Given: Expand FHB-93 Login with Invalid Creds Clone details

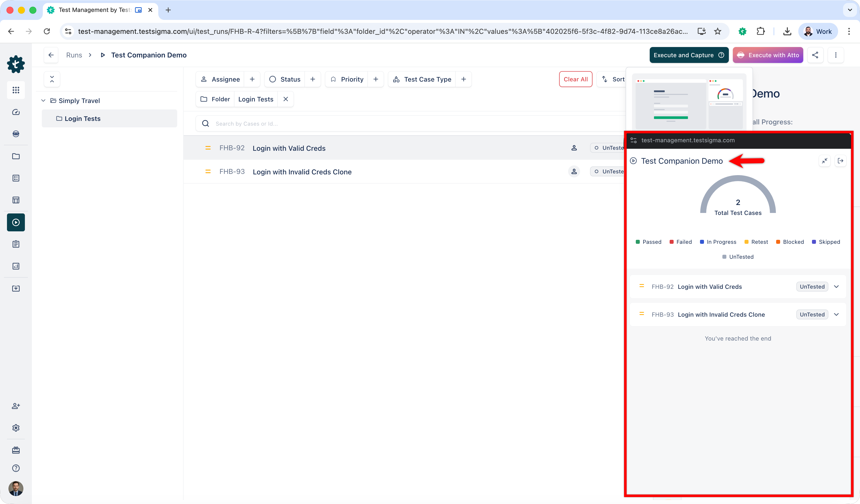Looking at the screenshot, I should point(836,314).
